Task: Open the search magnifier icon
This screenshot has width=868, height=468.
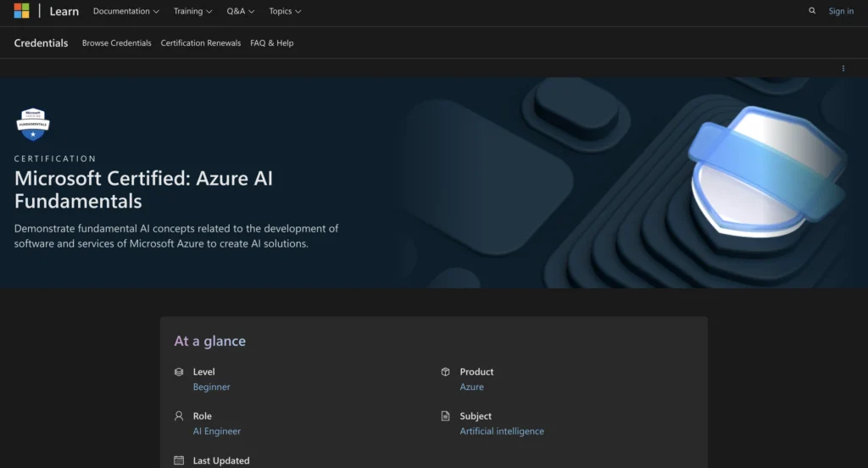Action: click(812, 10)
